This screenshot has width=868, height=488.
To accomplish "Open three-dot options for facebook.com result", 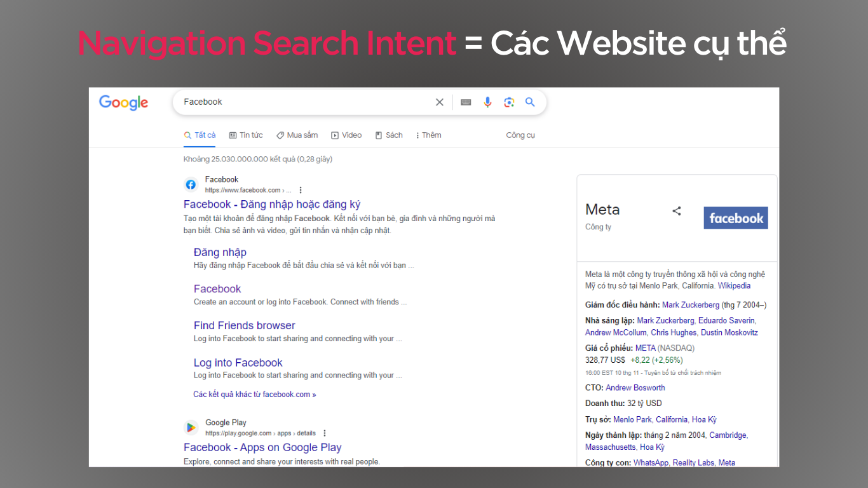I will click(301, 190).
